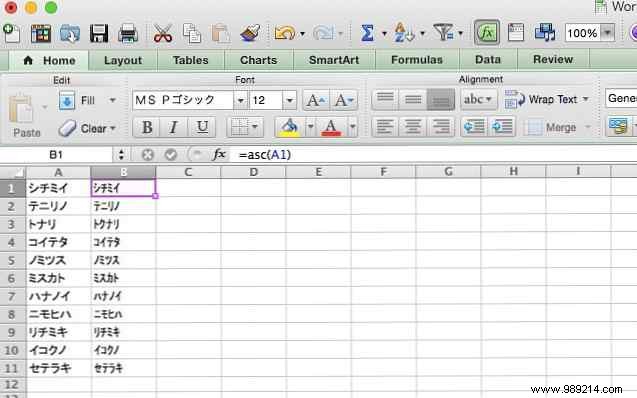Toggle underline formatting
The width and height of the screenshot is (637, 398).
[x=202, y=128]
